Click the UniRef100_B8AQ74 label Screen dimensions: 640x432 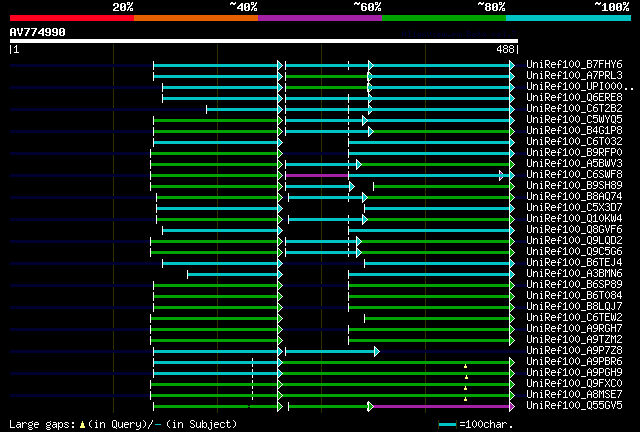pyautogui.click(x=574, y=197)
